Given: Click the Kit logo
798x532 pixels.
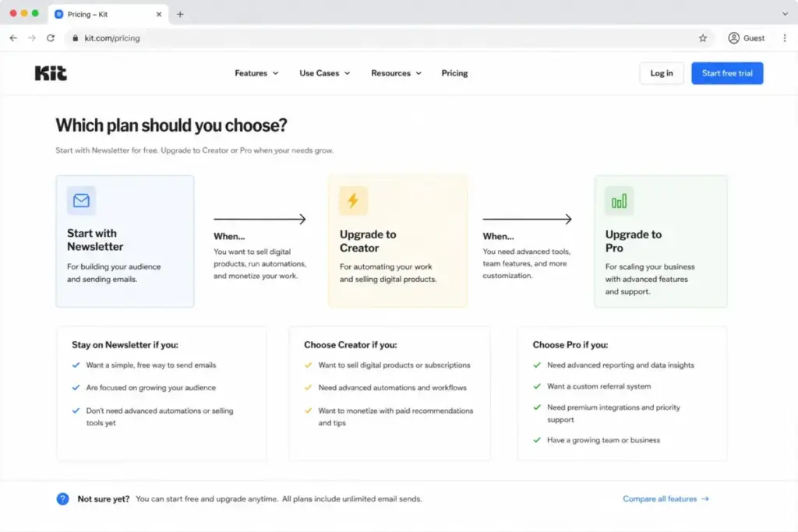Looking at the screenshot, I should [x=51, y=73].
